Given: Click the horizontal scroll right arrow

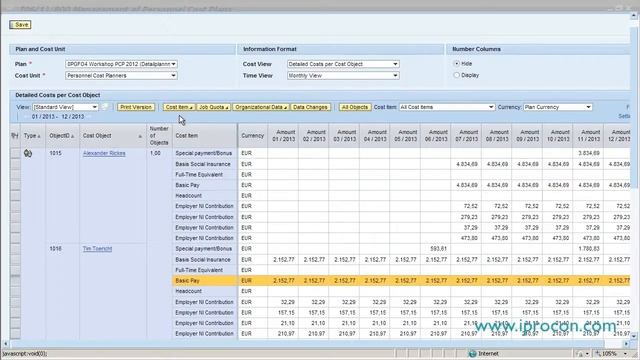Looking at the screenshot, I should click(x=627, y=344).
